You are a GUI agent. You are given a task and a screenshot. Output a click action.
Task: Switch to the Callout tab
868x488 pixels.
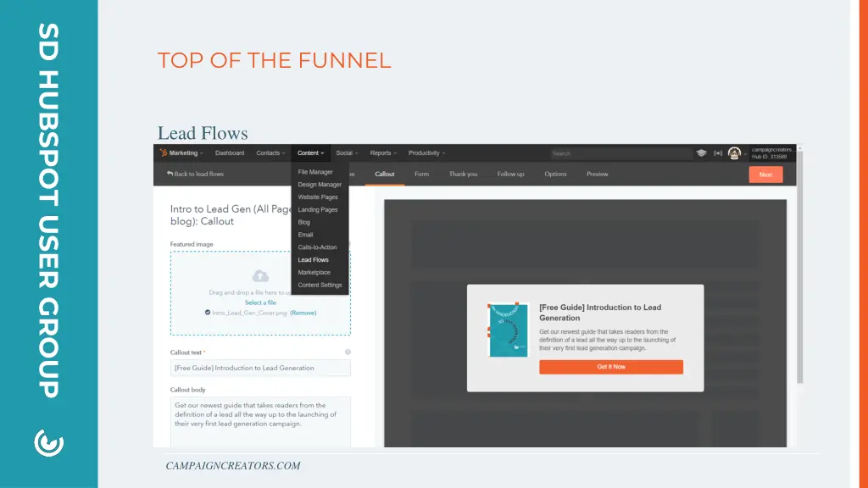(385, 175)
